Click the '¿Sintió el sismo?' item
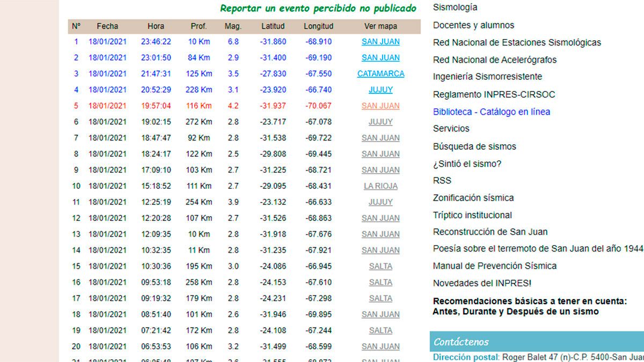The width and height of the screenshot is (644, 362). pyautogui.click(x=467, y=164)
